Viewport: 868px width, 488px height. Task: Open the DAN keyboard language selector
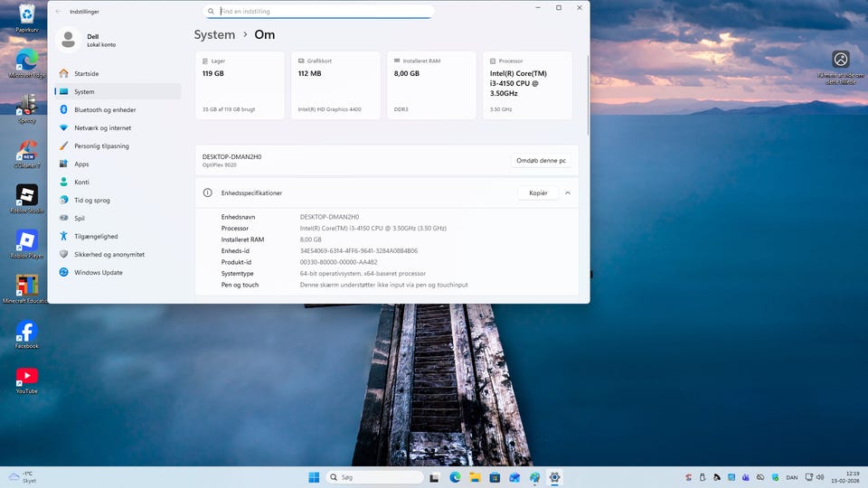(791, 477)
